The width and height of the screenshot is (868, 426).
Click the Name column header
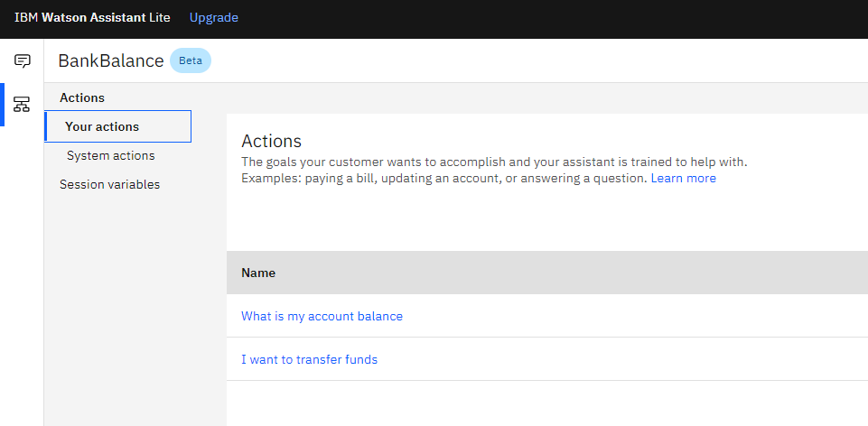pyautogui.click(x=258, y=273)
